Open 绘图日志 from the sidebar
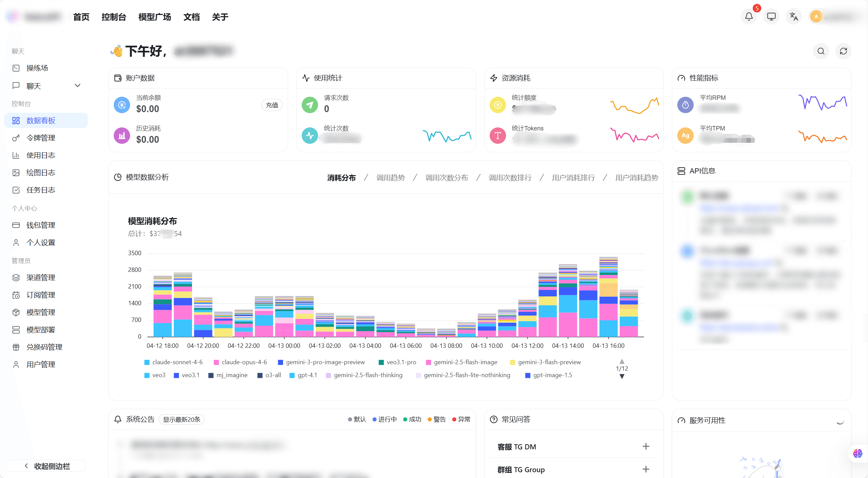This screenshot has height=478, width=868. click(x=40, y=172)
